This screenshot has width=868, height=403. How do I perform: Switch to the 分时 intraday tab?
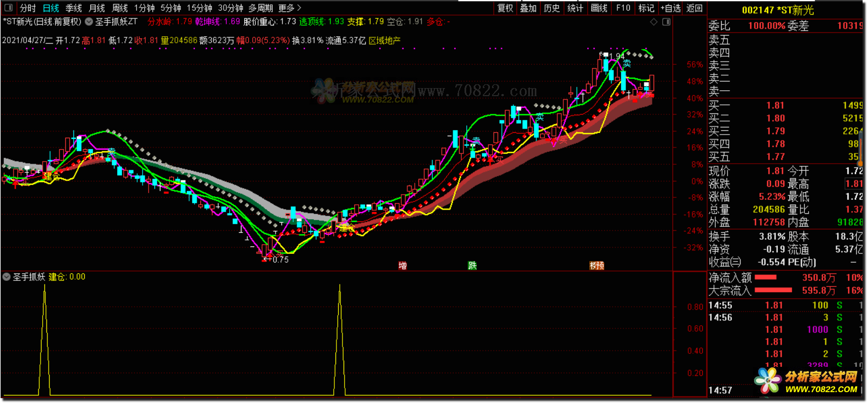(28, 8)
